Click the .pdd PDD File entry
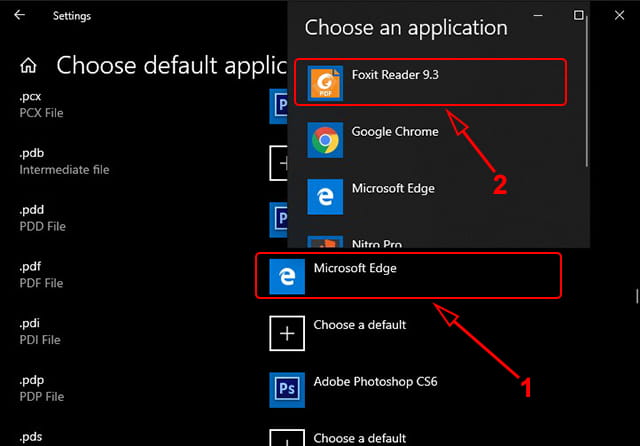Screen dimensions: 640x446 point(42,218)
